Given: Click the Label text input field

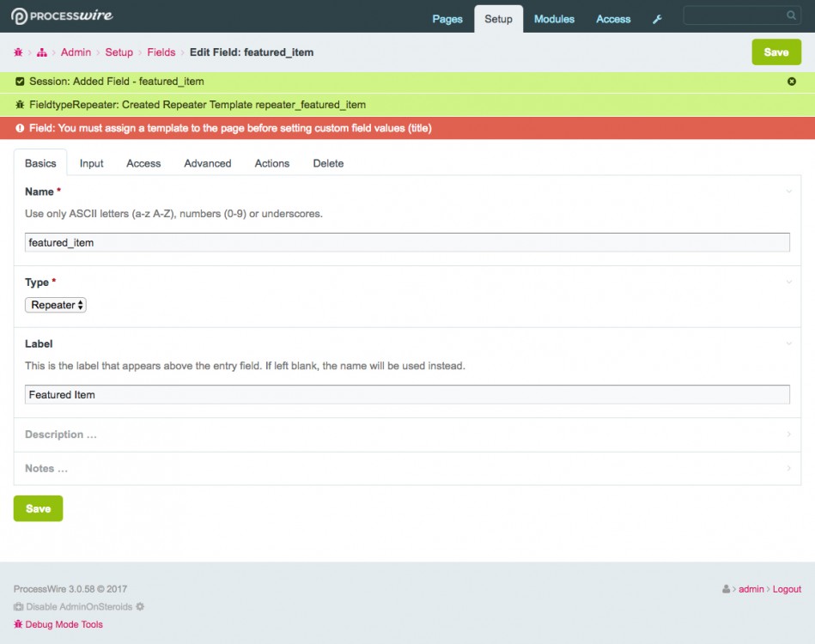Looking at the screenshot, I should point(407,395).
